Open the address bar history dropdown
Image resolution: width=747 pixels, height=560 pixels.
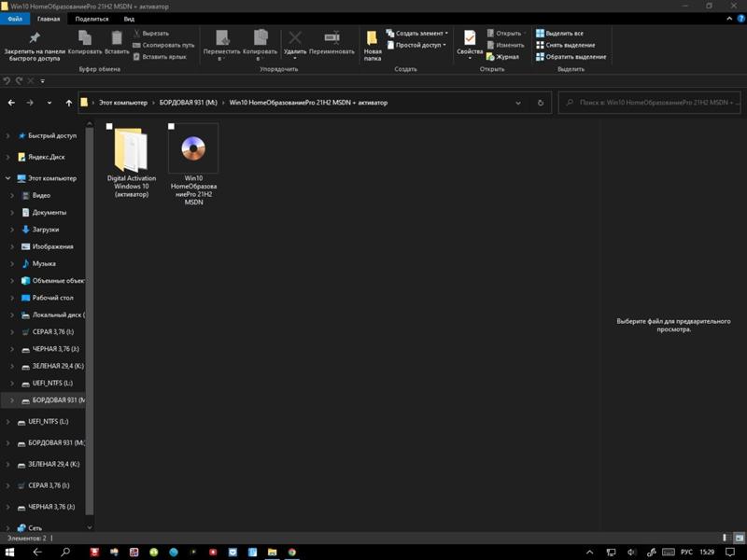(518, 103)
